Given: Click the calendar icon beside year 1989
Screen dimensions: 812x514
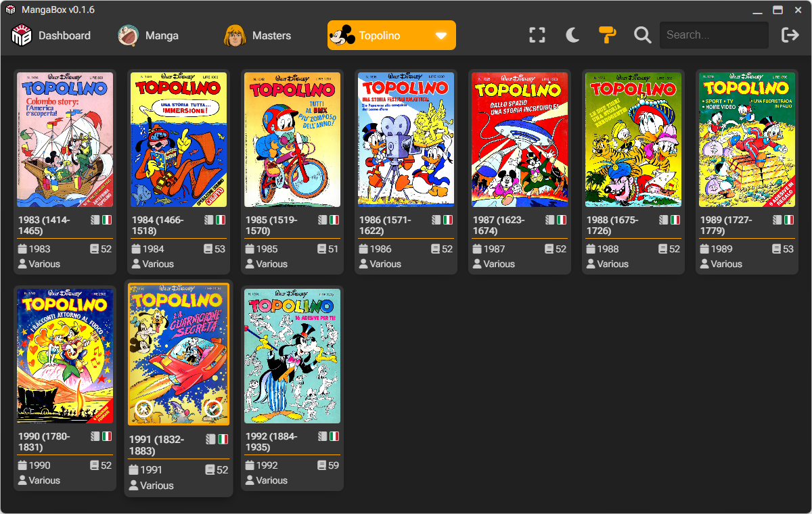Looking at the screenshot, I should (704, 249).
